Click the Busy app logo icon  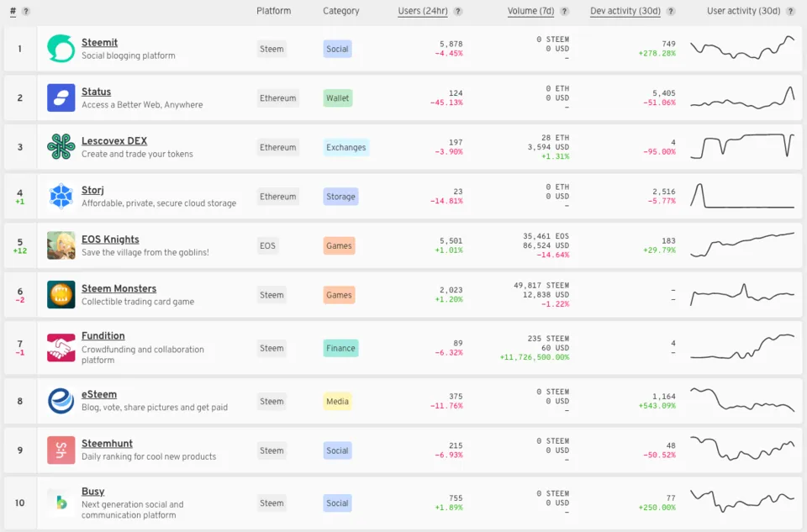pyautogui.click(x=61, y=503)
